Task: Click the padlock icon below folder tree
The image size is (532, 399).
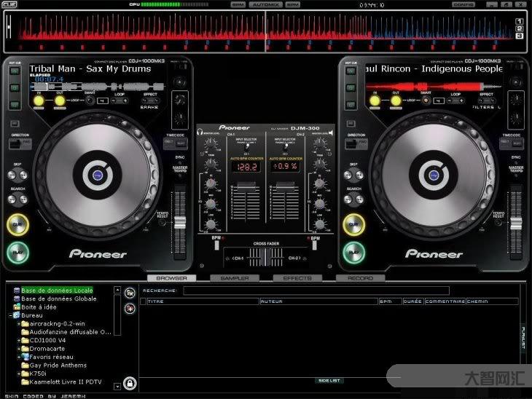Action: click(130, 383)
